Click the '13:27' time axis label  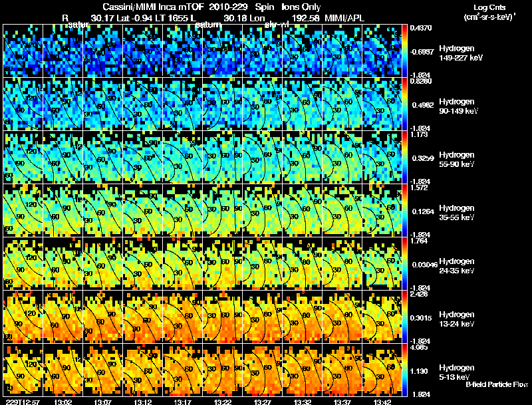263,402
